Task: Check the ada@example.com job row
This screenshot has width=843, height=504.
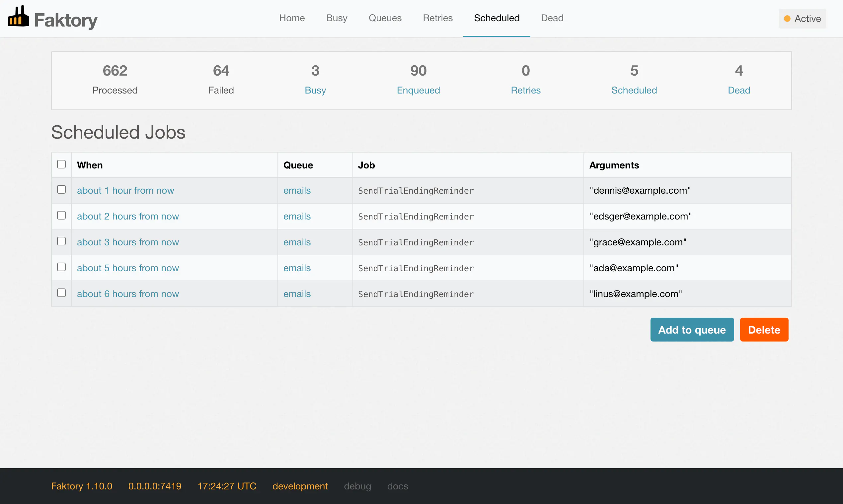Action: [61, 267]
